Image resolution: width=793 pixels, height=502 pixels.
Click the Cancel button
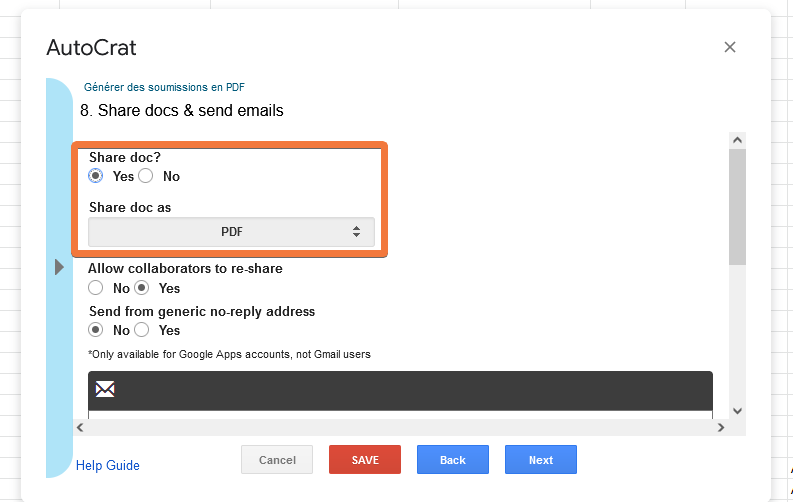277,460
